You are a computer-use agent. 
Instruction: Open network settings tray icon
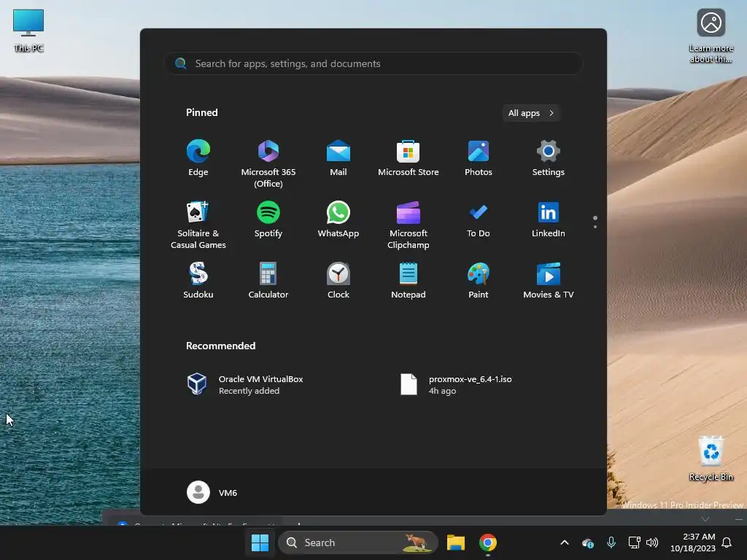click(x=634, y=542)
